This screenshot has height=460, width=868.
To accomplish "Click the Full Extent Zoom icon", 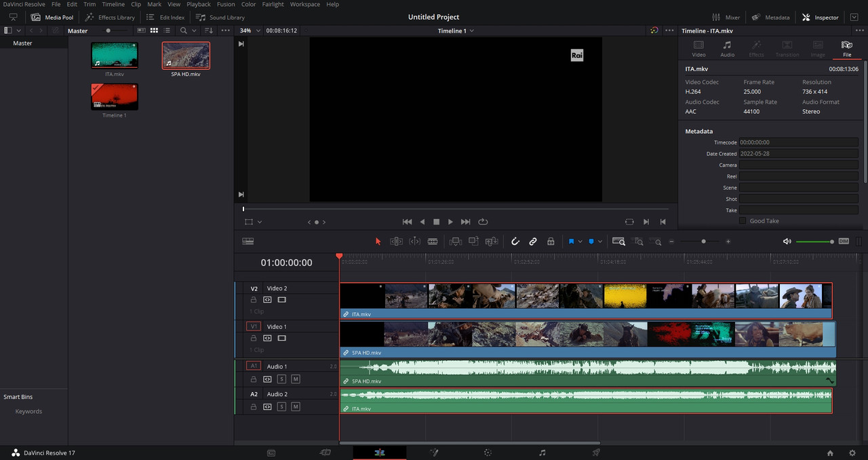I will (x=618, y=241).
